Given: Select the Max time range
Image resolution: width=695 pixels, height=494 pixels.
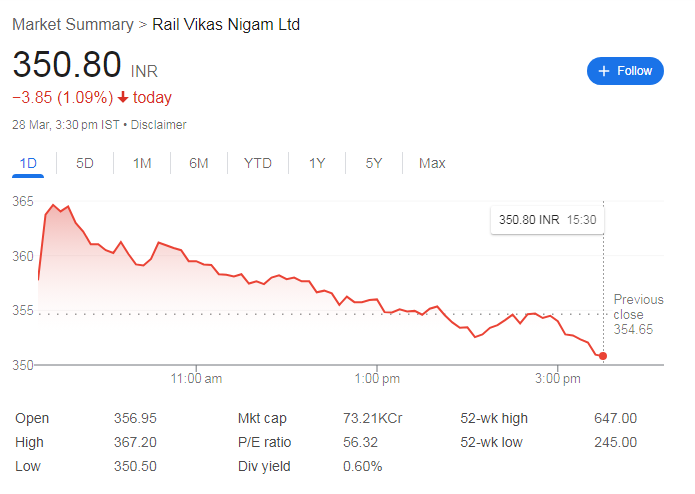Looking at the screenshot, I should coord(432,163).
